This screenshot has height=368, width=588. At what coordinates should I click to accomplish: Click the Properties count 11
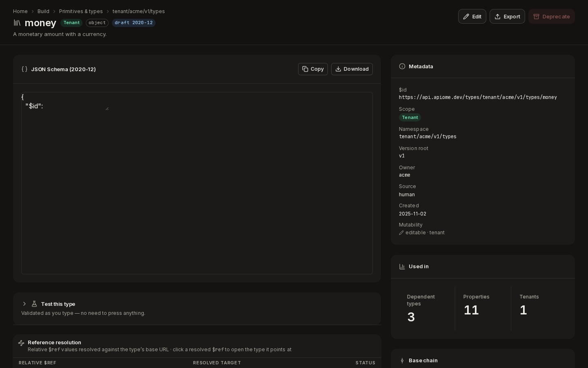[x=471, y=310]
